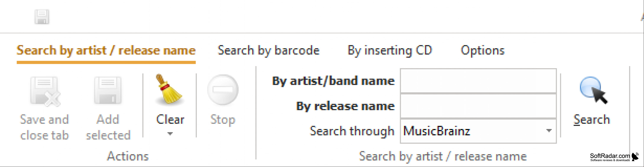
Task: Select the Search by artist / release name tab
Action: [x=106, y=51]
